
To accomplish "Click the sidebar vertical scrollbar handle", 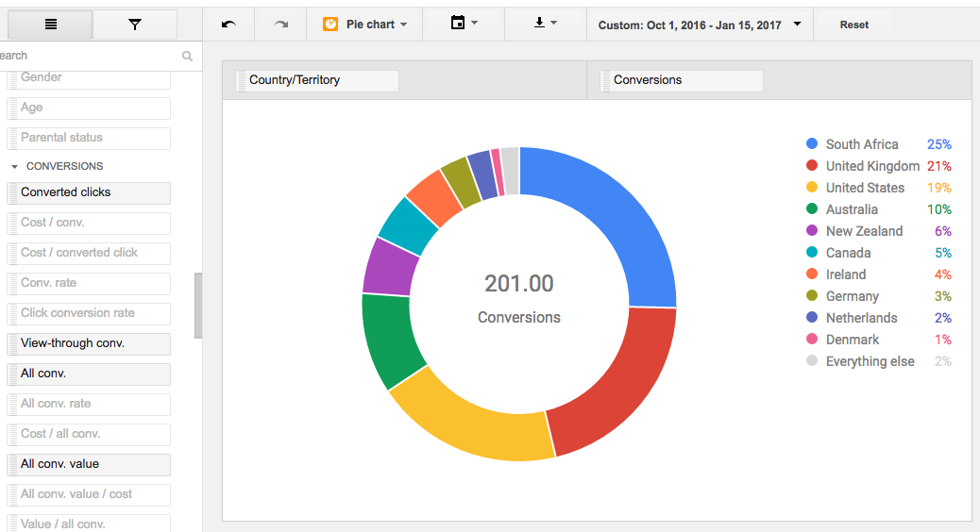I will pyautogui.click(x=198, y=306).
